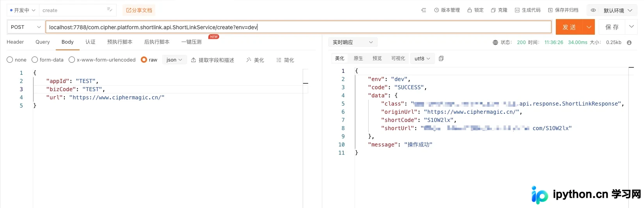The width and height of the screenshot is (644, 208).
Task: Switch to the 预执行脚本 tab
Action: pyautogui.click(x=120, y=42)
